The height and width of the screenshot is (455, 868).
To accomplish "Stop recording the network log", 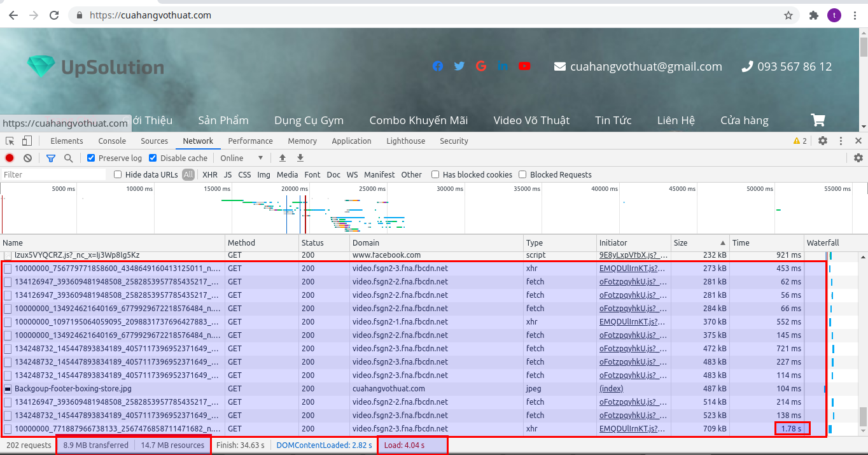I will (x=10, y=158).
